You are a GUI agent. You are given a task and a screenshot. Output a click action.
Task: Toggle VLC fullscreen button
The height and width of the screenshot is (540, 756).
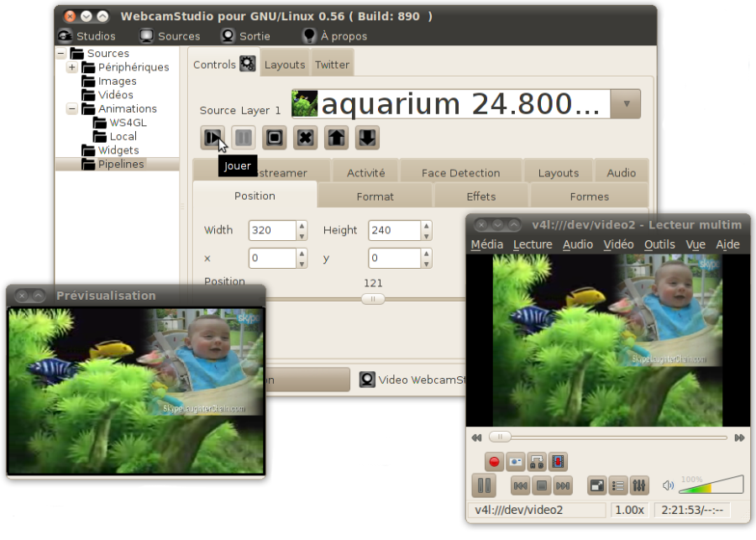[x=597, y=485]
